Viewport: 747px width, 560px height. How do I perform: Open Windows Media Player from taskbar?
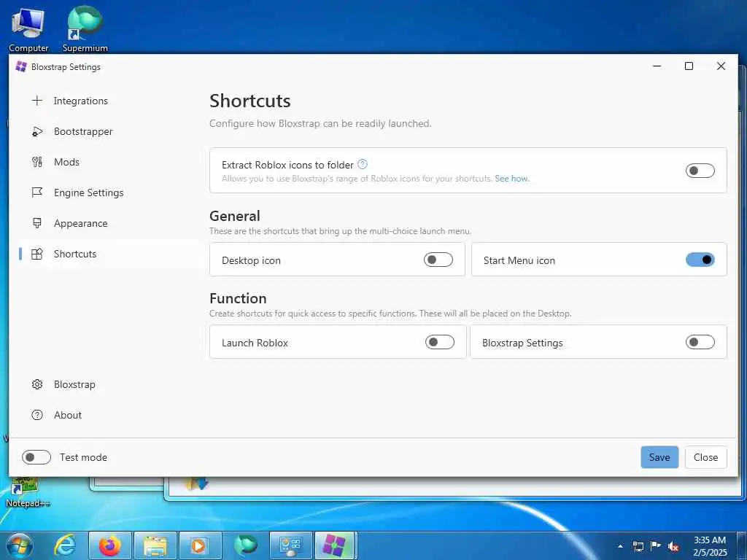pyautogui.click(x=200, y=545)
